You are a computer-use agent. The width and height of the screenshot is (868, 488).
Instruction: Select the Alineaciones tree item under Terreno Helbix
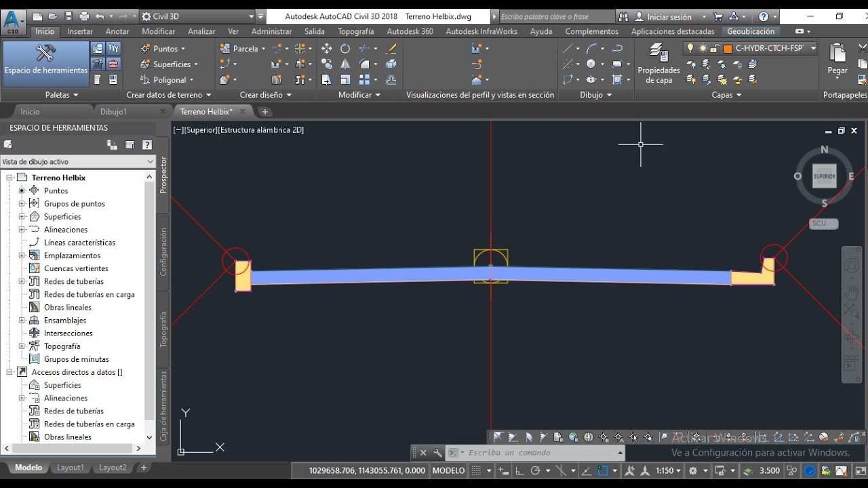coord(66,229)
